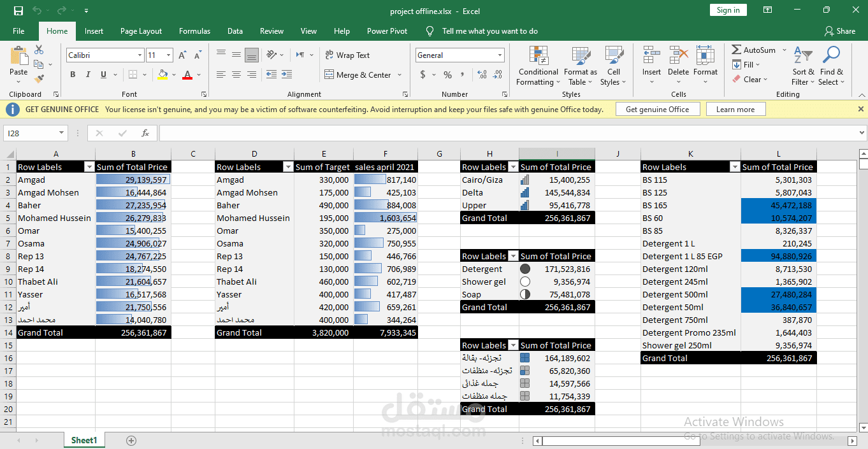
Task: Open the Sort & Filter menu
Action: 803,66
